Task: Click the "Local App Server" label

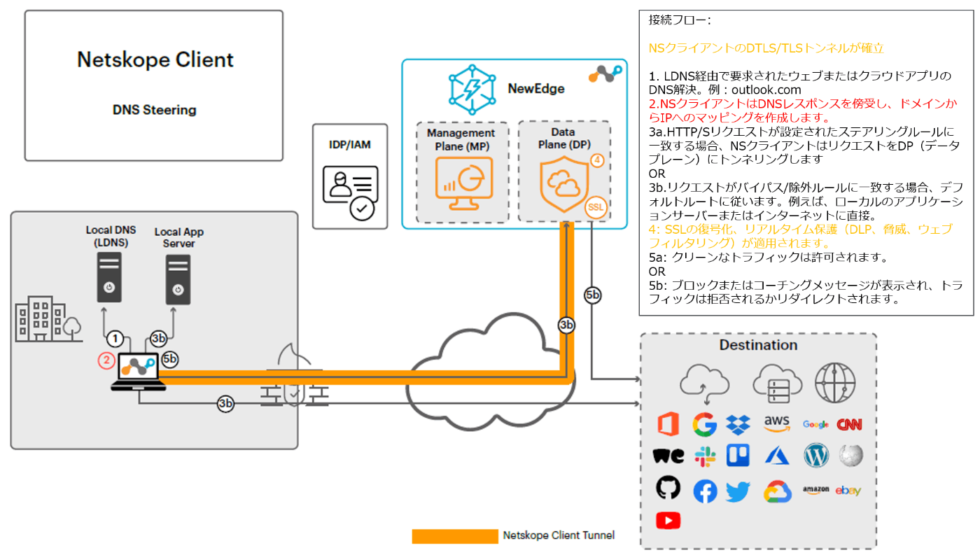Action: tap(179, 237)
